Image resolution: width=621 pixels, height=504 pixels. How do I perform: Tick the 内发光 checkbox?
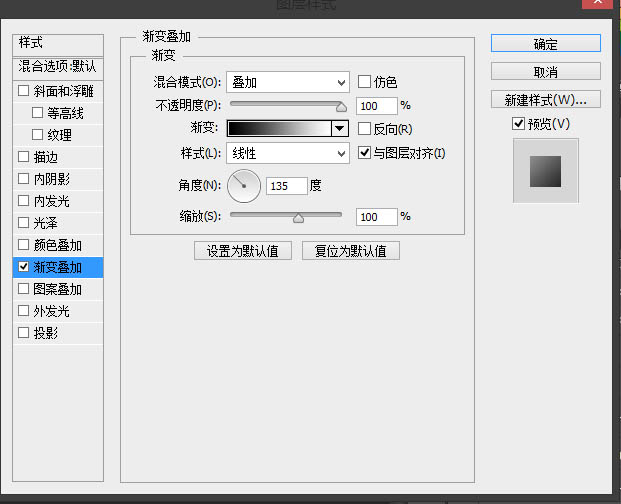(x=24, y=201)
